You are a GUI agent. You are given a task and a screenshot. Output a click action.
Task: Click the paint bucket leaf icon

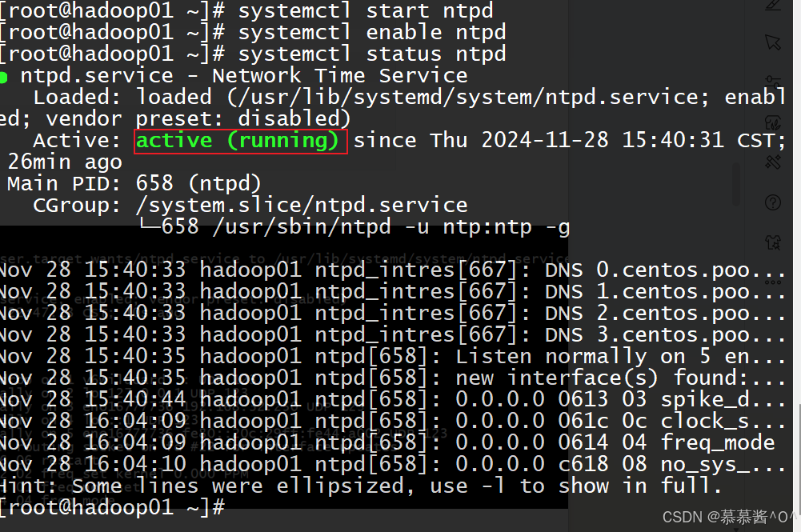pyautogui.click(x=772, y=122)
